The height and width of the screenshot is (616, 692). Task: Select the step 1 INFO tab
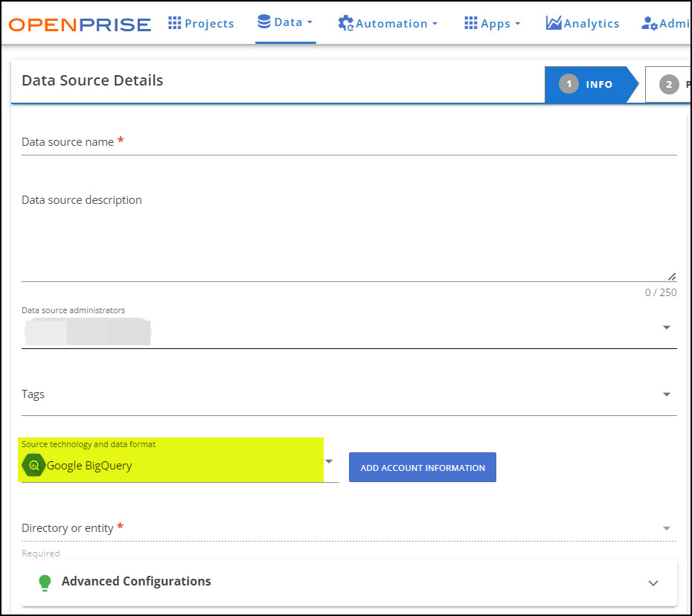pyautogui.click(x=588, y=84)
